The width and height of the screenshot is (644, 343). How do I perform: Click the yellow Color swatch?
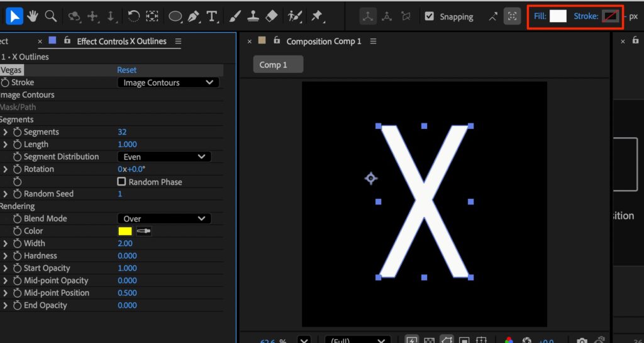(x=125, y=231)
